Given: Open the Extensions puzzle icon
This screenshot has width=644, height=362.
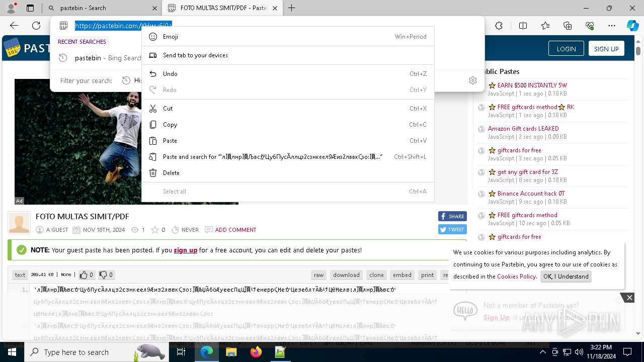Looking at the screenshot, I should click(x=499, y=26).
